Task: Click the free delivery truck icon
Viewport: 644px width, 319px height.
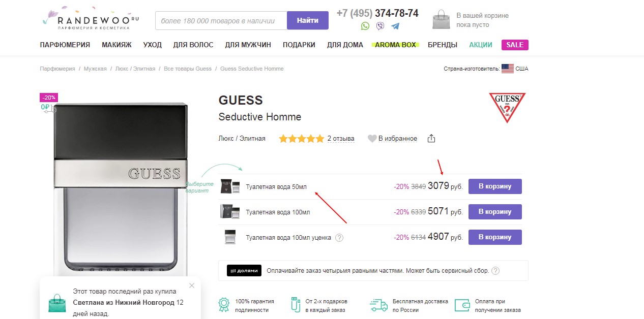Action: pyautogui.click(x=378, y=305)
